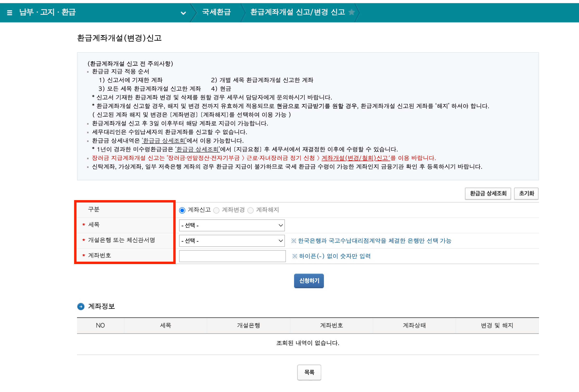
Task: Click the 계좌번호 column header
Action: pyautogui.click(x=331, y=326)
